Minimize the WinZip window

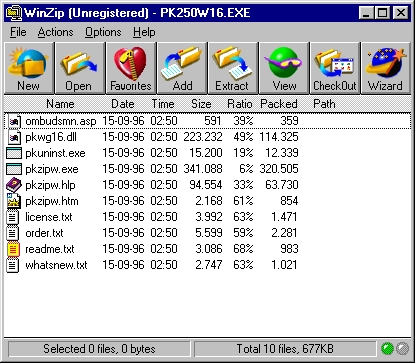(366, 13)
